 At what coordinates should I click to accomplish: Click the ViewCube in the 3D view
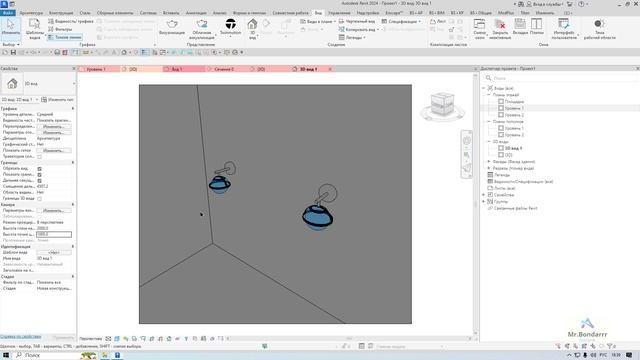click(442, 105)
